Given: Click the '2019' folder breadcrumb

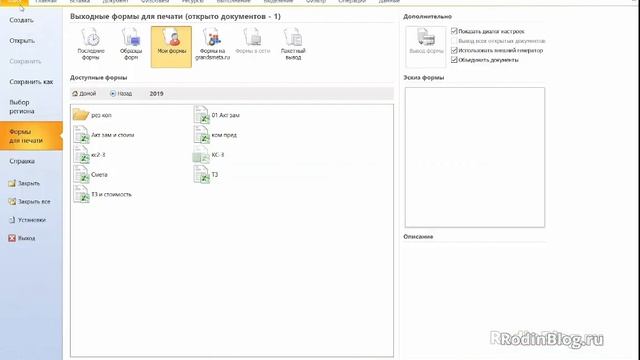Looking at the screenshot, I should pyautogui.click(x=156, y=93).
